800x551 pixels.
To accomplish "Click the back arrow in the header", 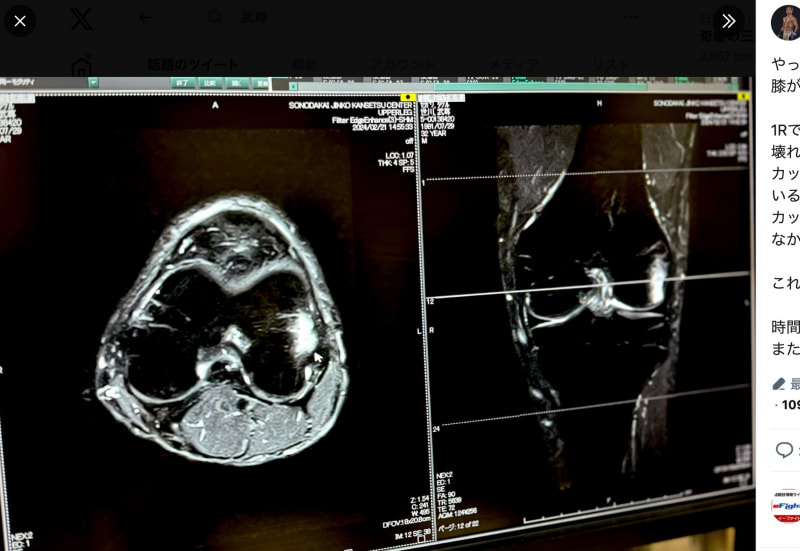I will coord(146,17).
